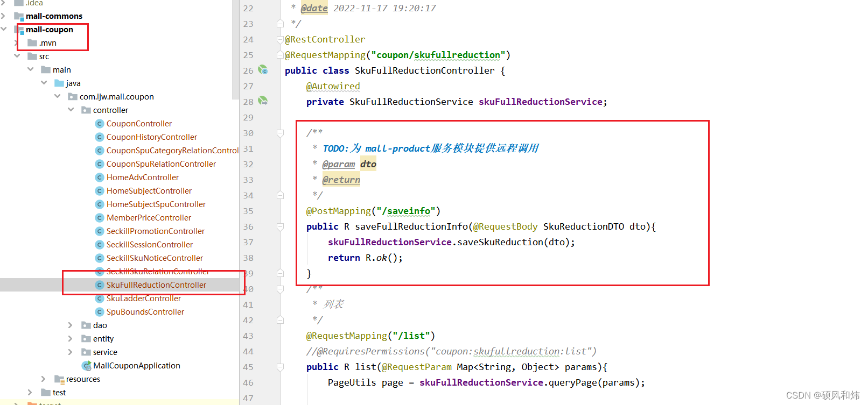Expand the test folder

pyautogui.click(x=30, y=393)
